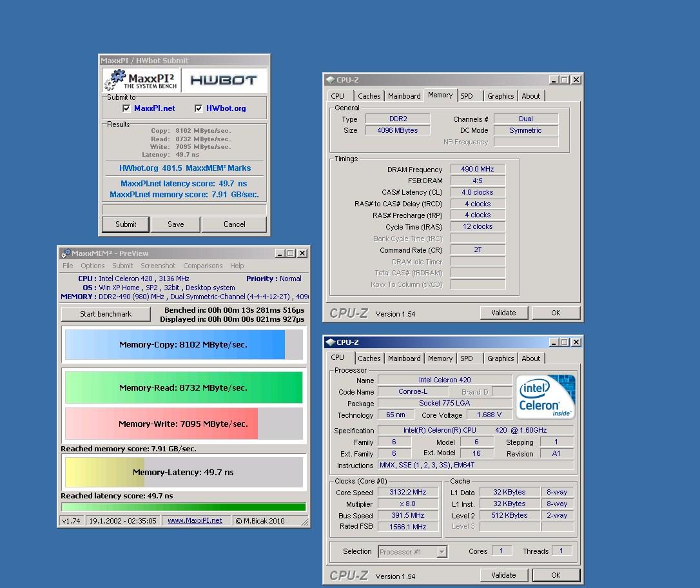The width and height of the screenshot is (700, 588).
Task: Open the Submit menu in MaxxMEM
Action: point(122,266)
